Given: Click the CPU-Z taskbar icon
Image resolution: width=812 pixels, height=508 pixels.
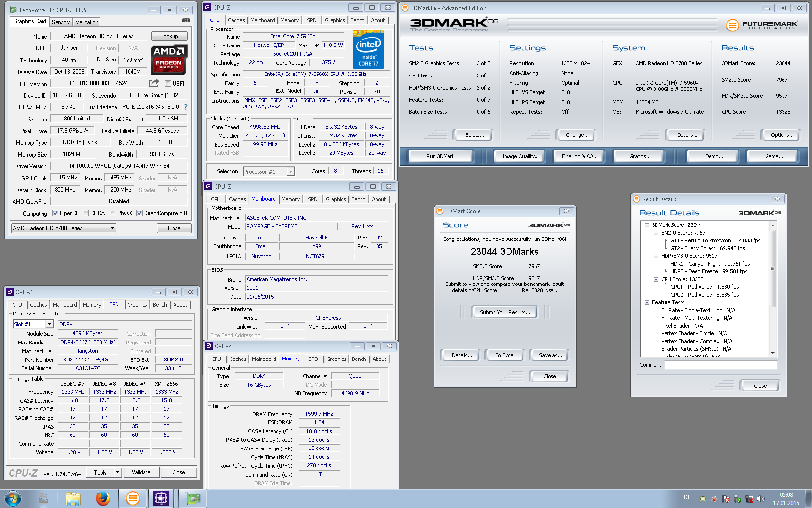Looking at the screenshot, I should click(x=161, y=498).
